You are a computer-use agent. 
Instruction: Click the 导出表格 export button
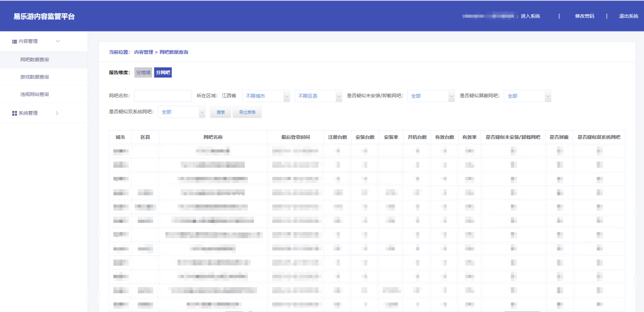pos(247,112)
